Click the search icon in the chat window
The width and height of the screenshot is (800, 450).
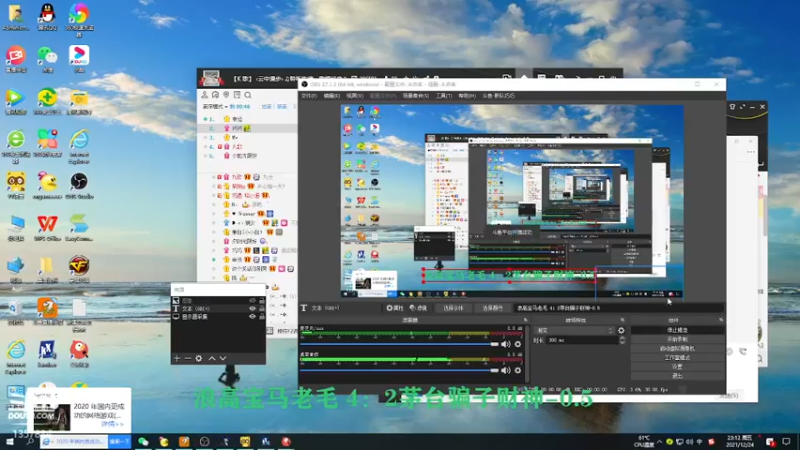(248, 95)
